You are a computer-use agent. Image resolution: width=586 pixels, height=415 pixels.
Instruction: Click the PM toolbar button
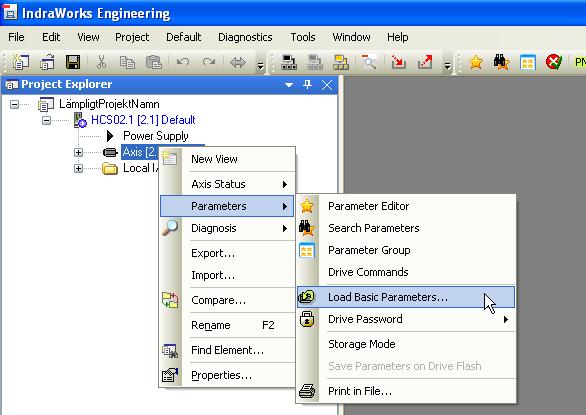point(580,62)
